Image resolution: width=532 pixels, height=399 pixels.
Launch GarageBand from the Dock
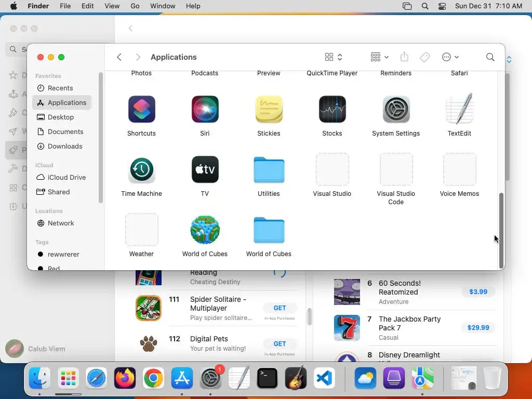[x=296, y=378]
